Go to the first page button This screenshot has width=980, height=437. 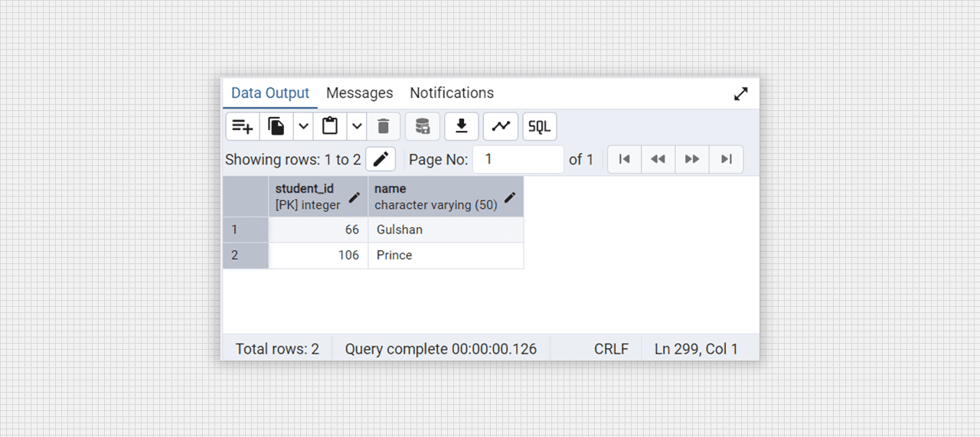click(624, 159)
